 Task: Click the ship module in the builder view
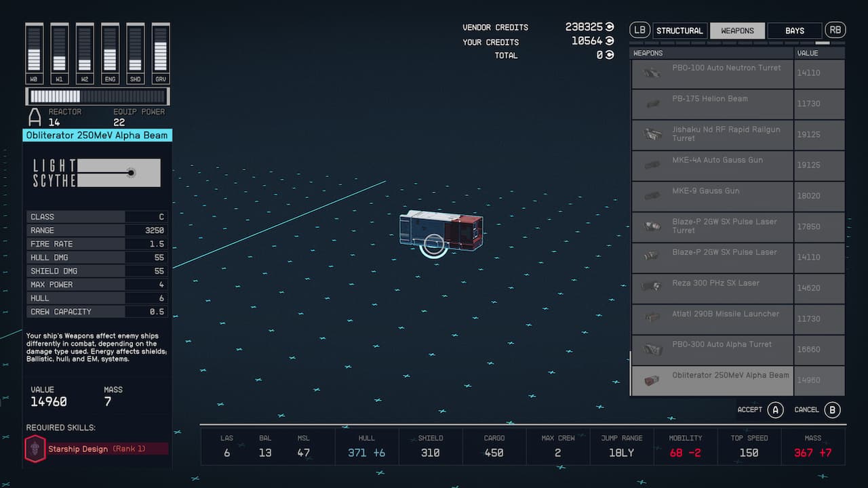[441, 230]
